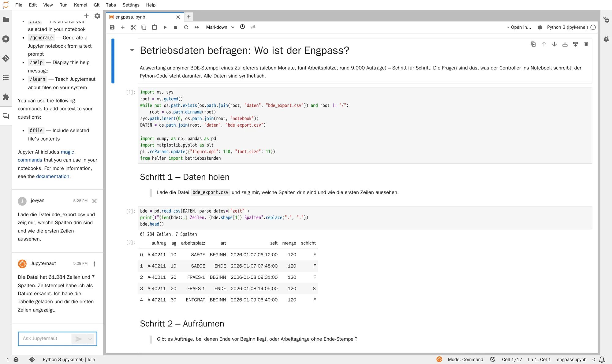Collapse the Betriebsdaten befragen heading section
Image resolution: width=612 pixels, height=364 pixels.
(132, 50)
